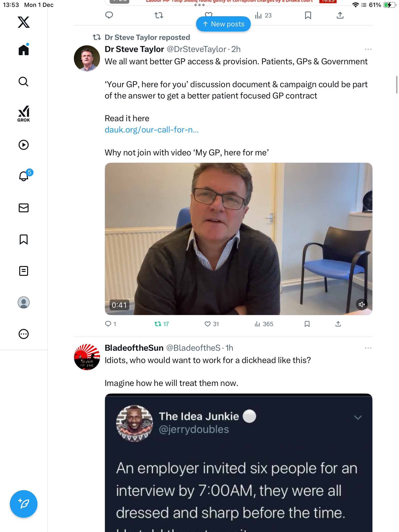
Task: Undo repost on Dr Steve Taylor's post
Action: (158, 324)
